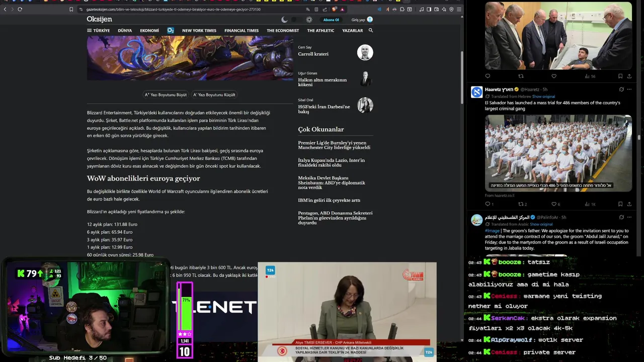Click the article's game artwork header image

coord(190,58)
